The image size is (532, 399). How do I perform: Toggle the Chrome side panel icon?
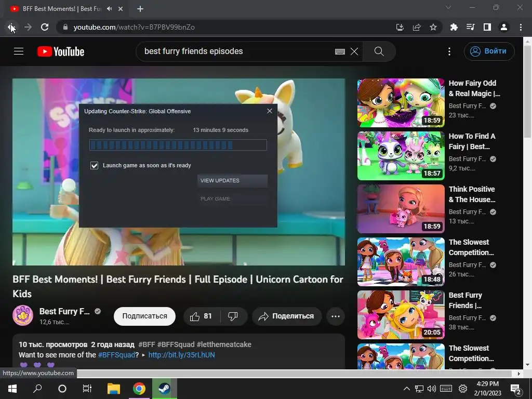click(487, 27)
